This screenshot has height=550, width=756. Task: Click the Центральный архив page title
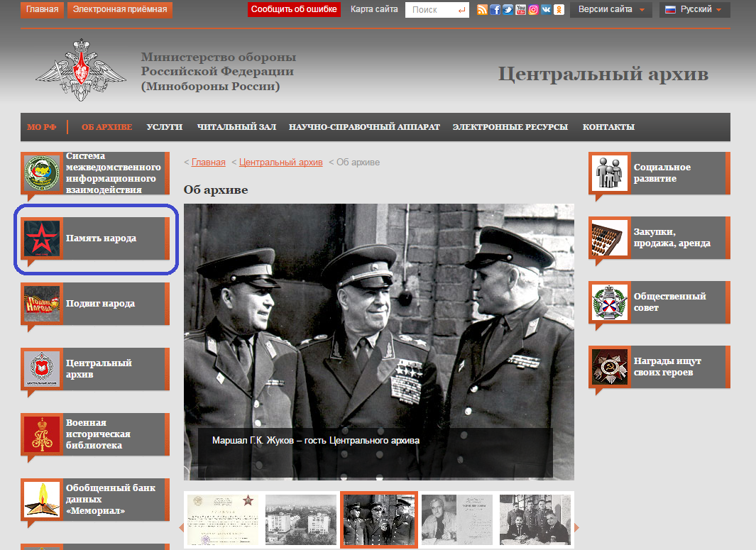603,75
